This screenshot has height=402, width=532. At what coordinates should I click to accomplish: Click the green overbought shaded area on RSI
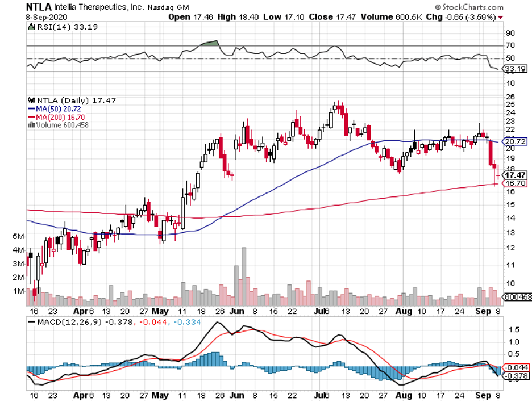click(210, 43)
